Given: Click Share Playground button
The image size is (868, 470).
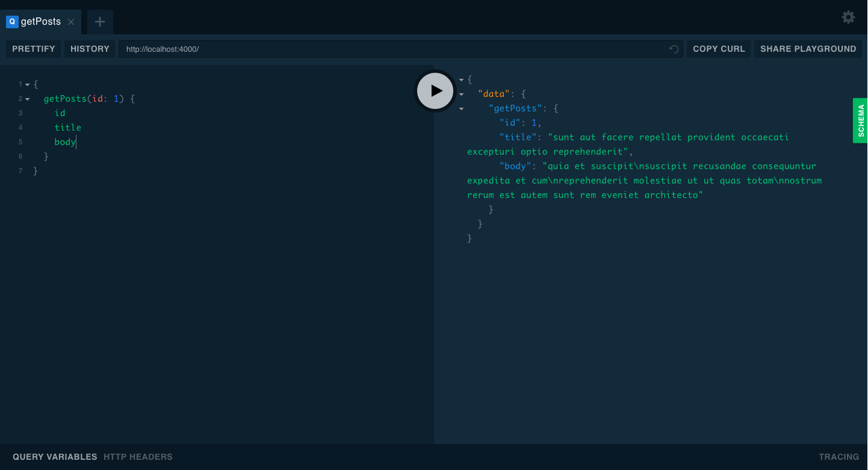Looking at the screenshot, I should tap(808, 49).
